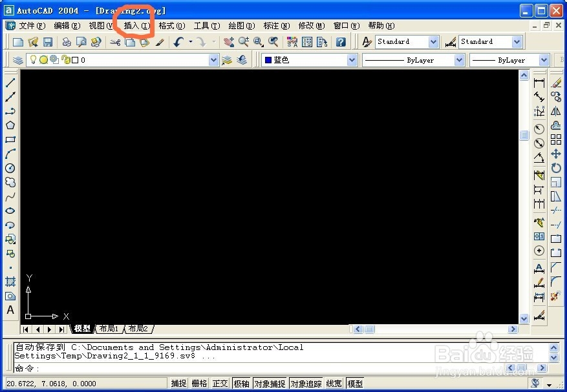The image size is (567, 392).
Task: Click the Save icon in toolbar
Action: (48, 42)
